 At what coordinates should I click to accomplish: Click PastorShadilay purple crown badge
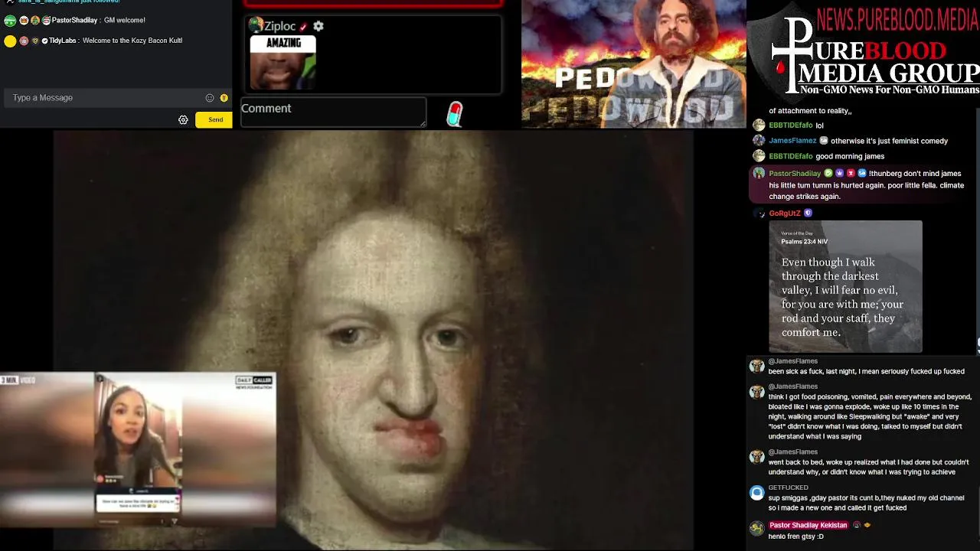(x=840, y=174)
